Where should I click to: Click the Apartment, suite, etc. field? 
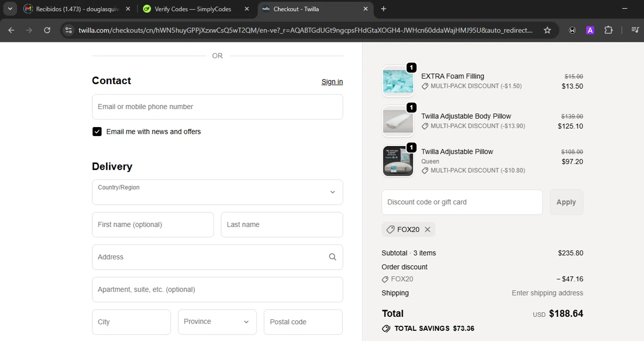(x=217, y=289)
